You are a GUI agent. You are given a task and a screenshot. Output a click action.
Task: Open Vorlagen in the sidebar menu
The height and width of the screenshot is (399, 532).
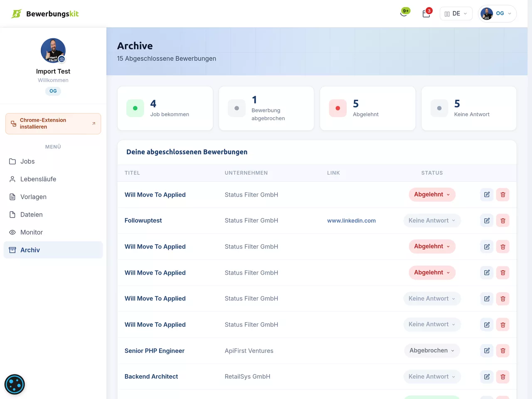pyautogui.click(x=53, y=197)
